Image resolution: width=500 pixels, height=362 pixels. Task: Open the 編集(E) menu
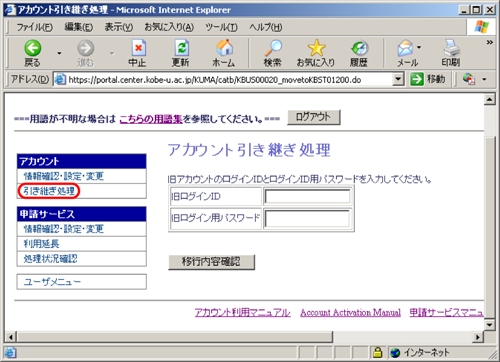pos(79,27)
